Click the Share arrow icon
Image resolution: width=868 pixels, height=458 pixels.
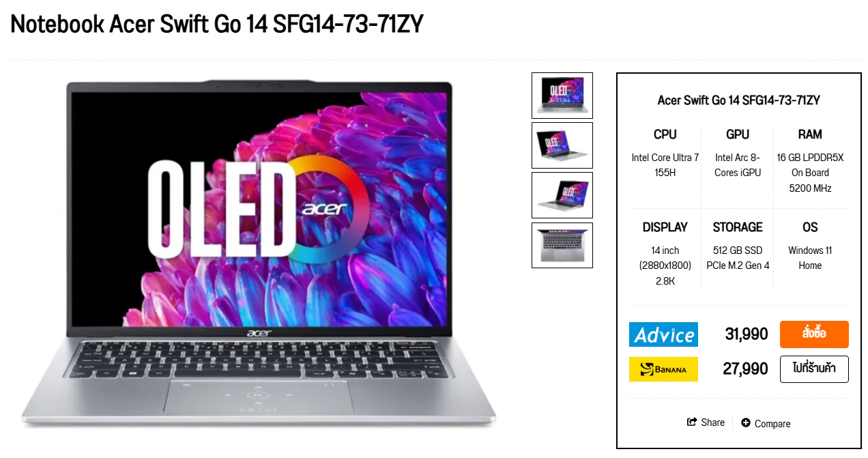(692, 423)
